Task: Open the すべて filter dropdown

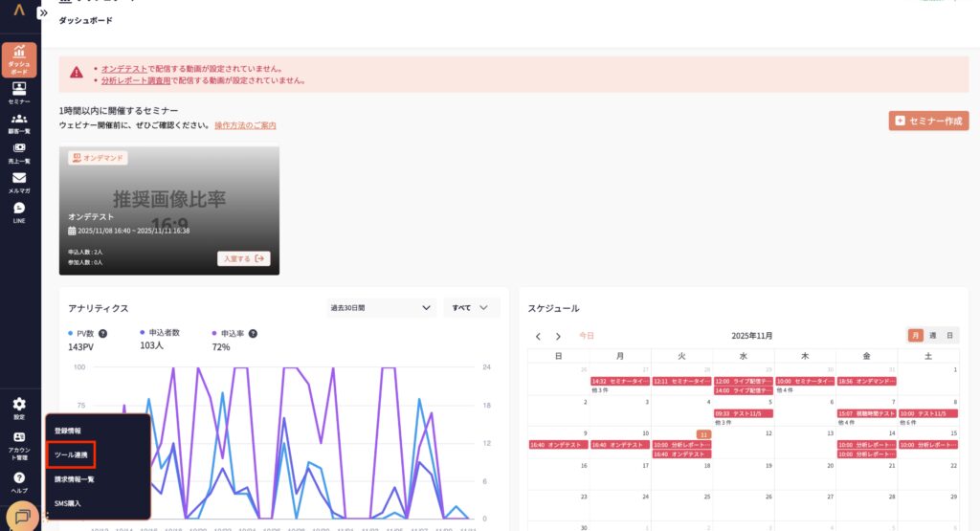Action: coord(471,308)
